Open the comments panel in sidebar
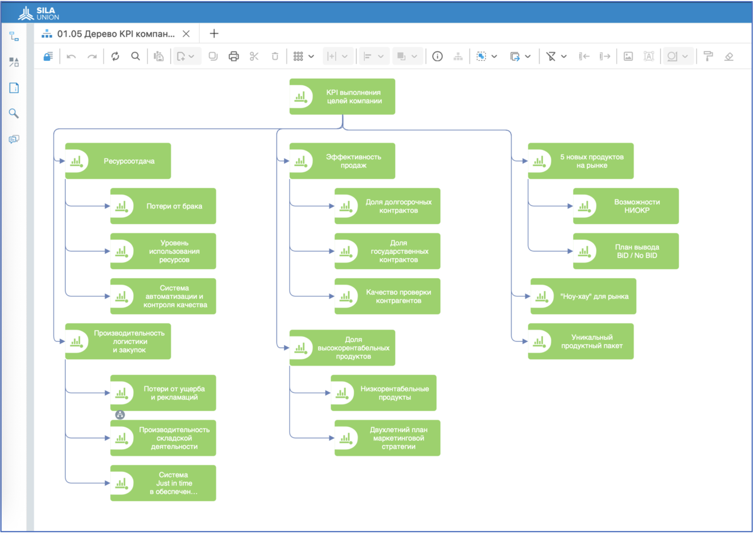The image size is (756, 535). [x=14, y=139]
